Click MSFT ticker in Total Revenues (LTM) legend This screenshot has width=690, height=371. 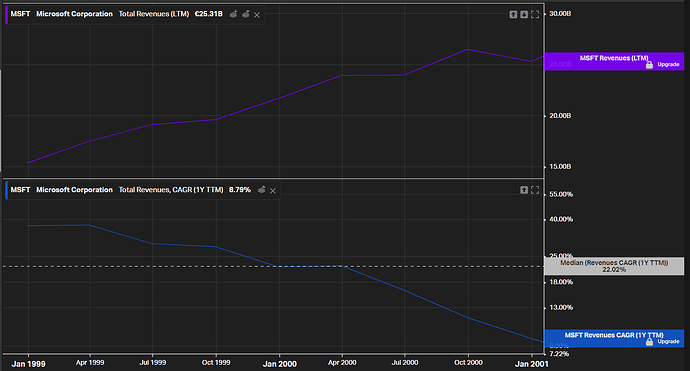tap(20, 14)
